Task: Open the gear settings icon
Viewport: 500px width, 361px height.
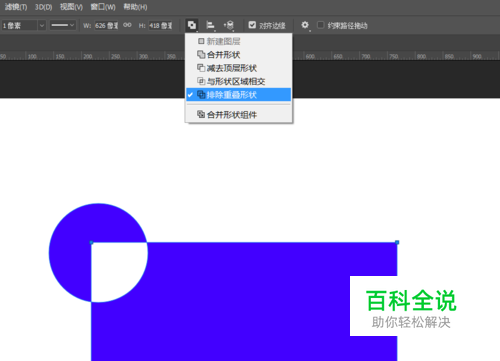Action: point(305,25)
